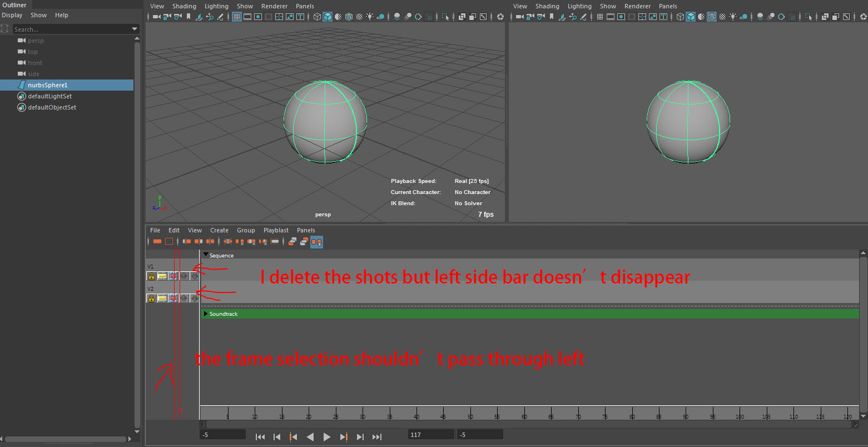
Task: Select the Playblast Sequence icon in sequencer toolbar
Action: coord(316,242)
